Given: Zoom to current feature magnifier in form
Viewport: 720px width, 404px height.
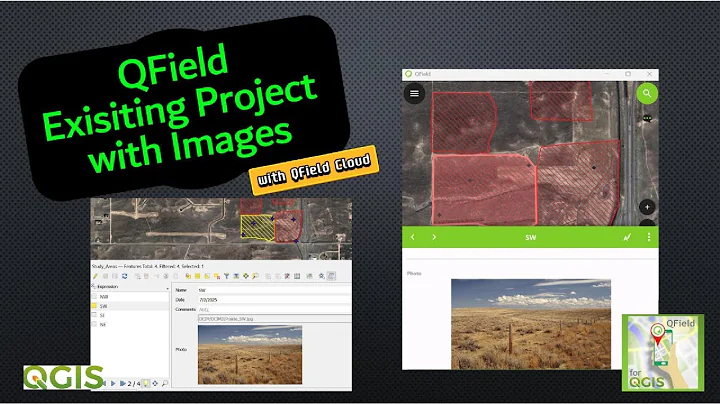Looking at the screenshot, I should (x=165, y=383).
